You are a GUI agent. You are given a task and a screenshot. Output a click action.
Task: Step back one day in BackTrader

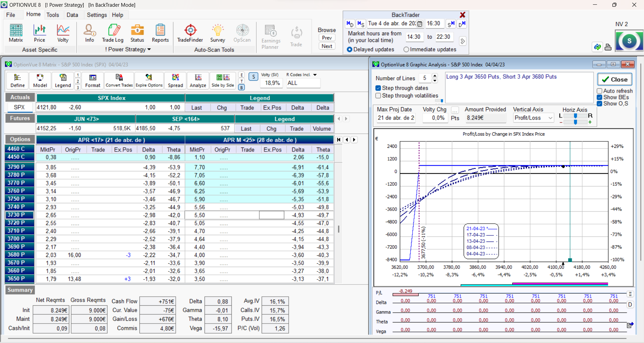350,24
